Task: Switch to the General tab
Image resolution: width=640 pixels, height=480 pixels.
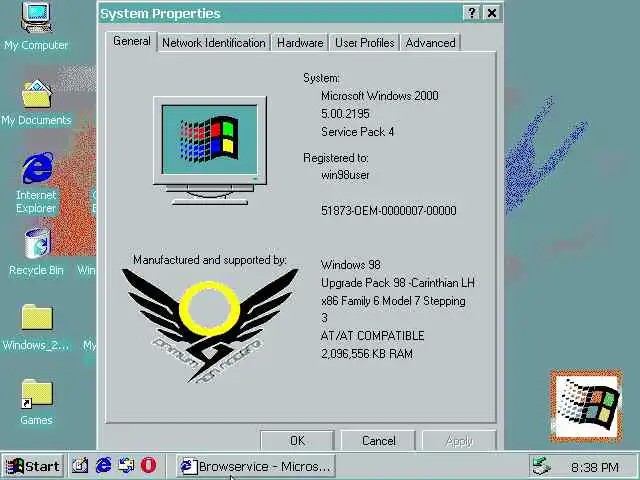Action: [131, 41]
